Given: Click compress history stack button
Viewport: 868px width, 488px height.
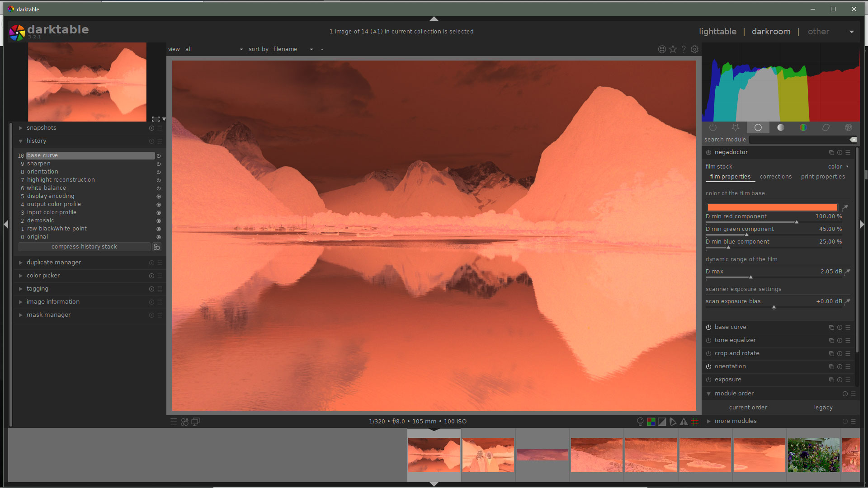Looking at the screenshot, I should coord(84,247).
